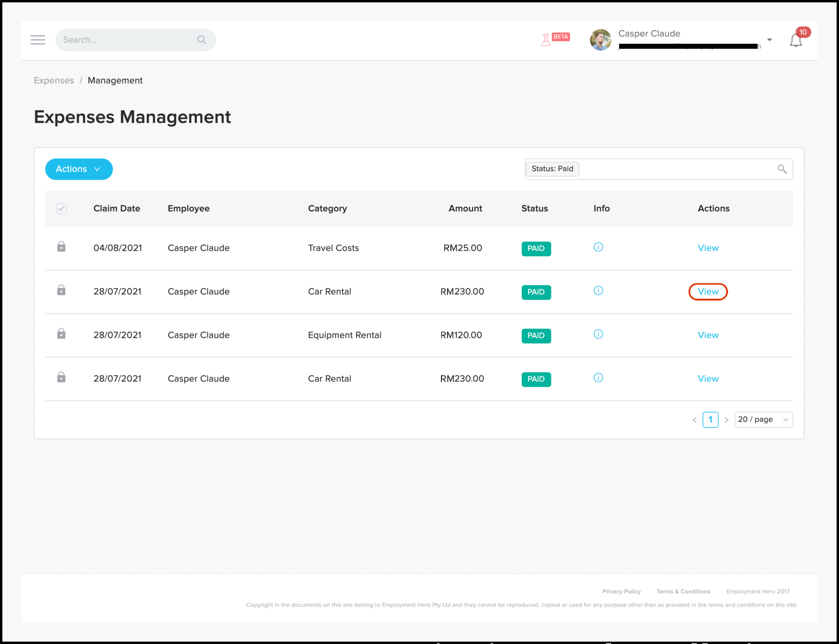Click the beta lab flask icon
The image size is (839, 644).
[x=545, y=40]
